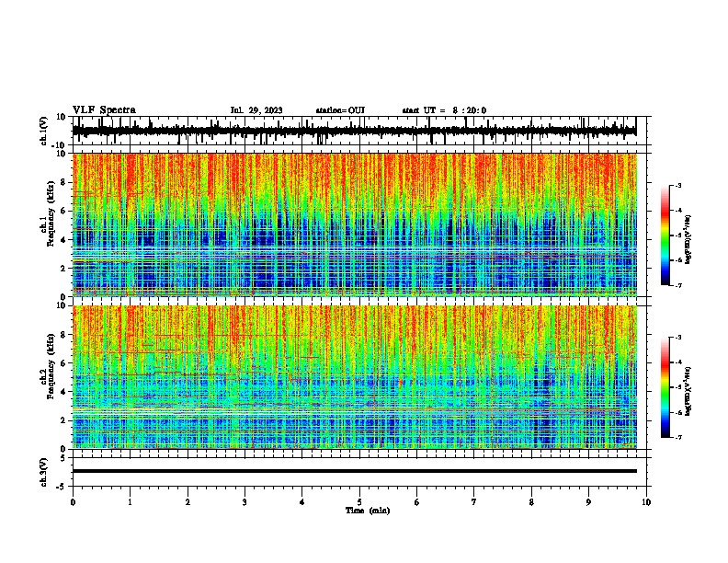
Task: Click the "station=OUJ" header text
Action: click(340, 110)
